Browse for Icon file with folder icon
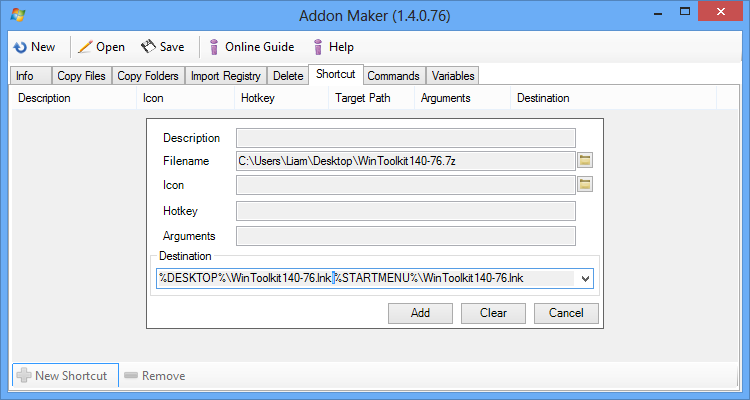The width and height of the screenshot is (750, 400). click(585, 184)
